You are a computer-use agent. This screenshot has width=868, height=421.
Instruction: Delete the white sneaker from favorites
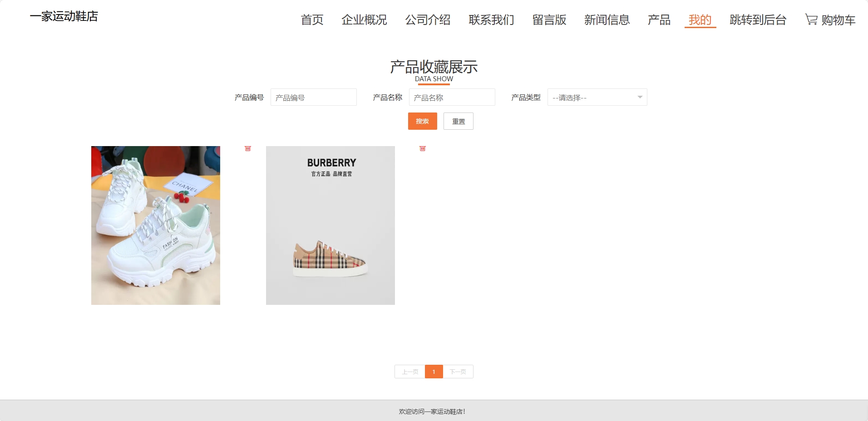[248, 148]
